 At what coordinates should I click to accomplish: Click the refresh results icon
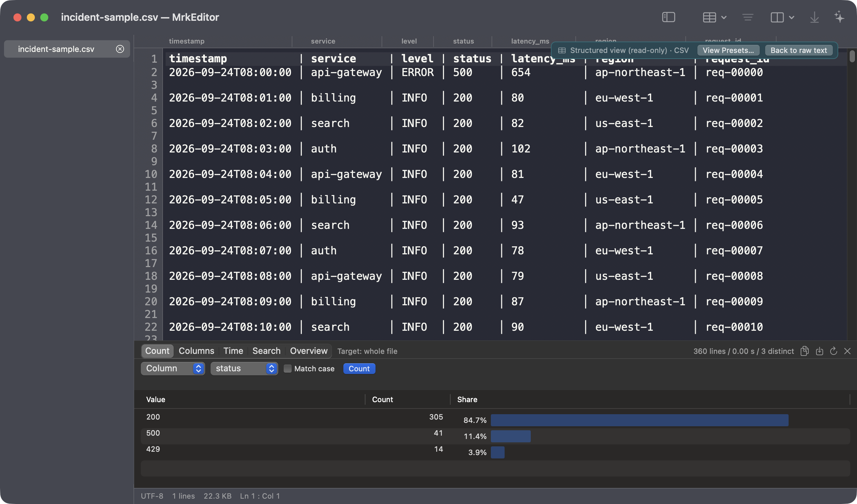point(833,351)
